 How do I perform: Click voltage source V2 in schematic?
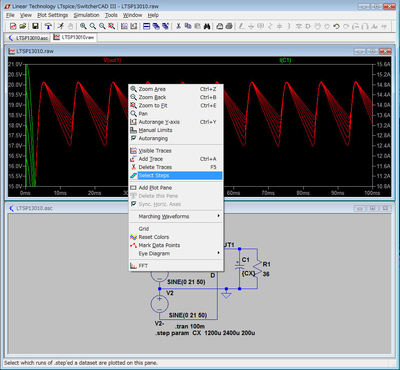[x=159, y=304]
